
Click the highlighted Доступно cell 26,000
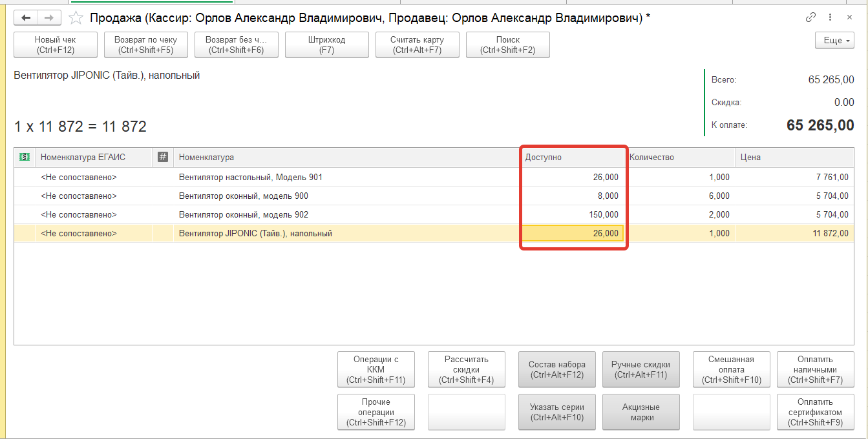coord(572,233)
